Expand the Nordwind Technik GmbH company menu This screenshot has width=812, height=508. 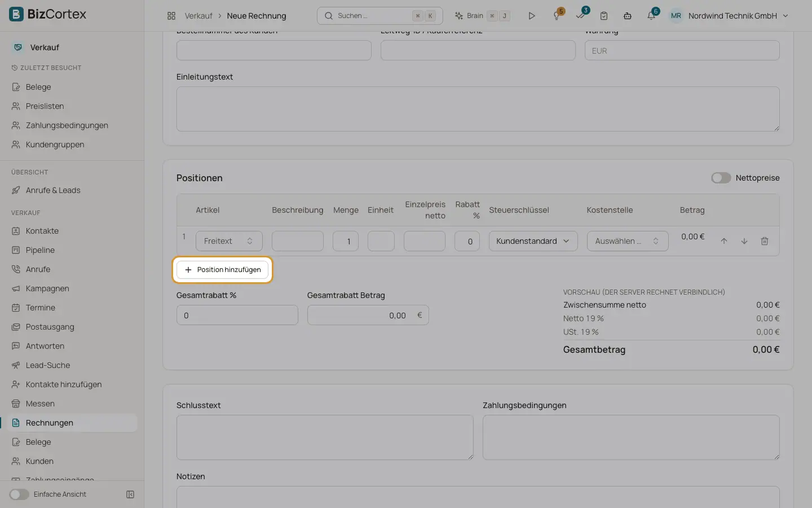pos(738,16)
